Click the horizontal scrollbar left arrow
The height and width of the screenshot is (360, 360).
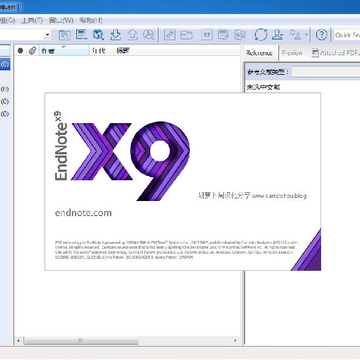click(x=19, y=341)
